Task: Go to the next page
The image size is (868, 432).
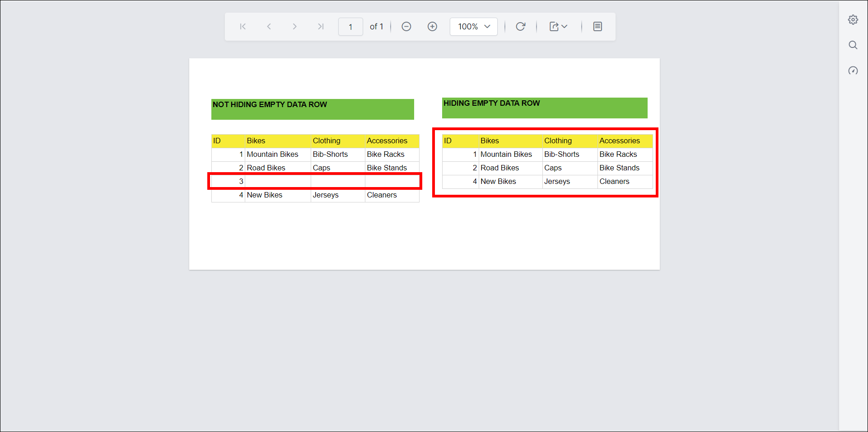Action: coord(294,27)
